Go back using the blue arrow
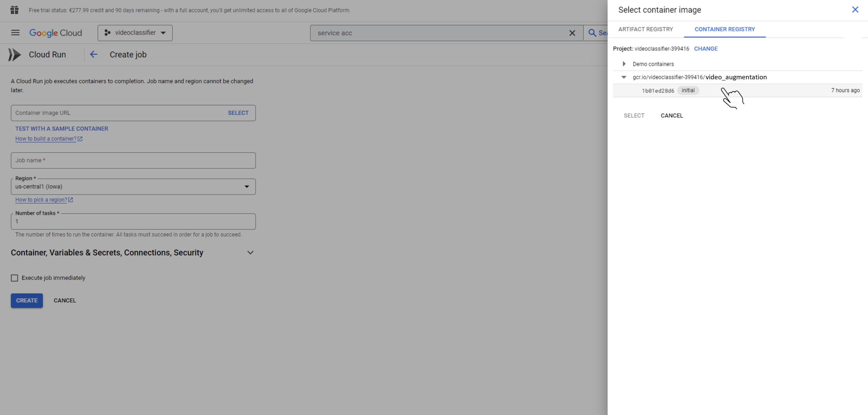This screenshot has height=415, width=868. pyautogui.click(x=94, y=54)
